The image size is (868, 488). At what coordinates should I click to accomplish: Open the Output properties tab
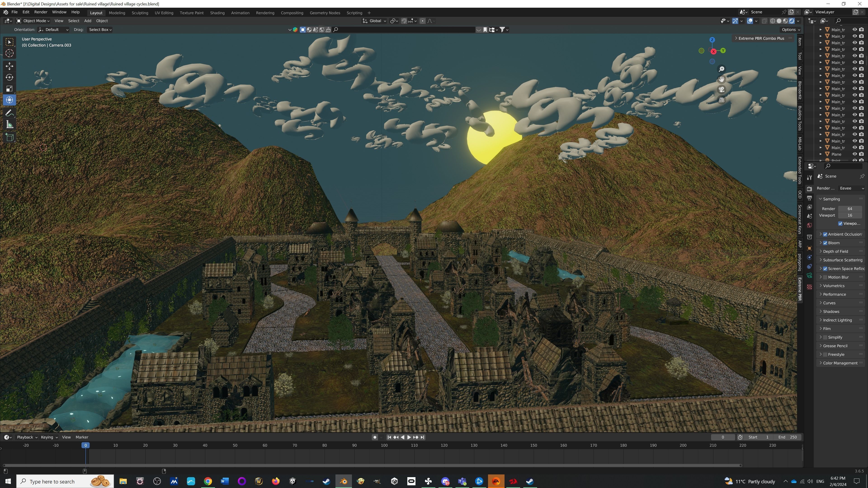[809, 198]
